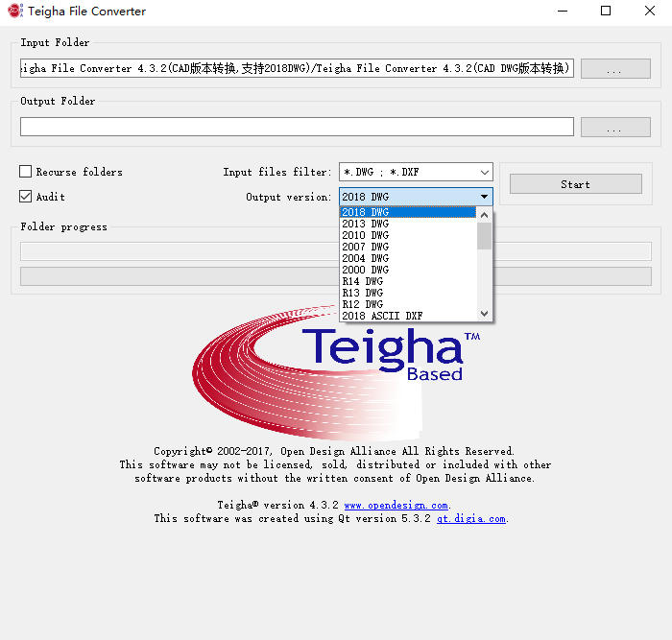The width and height of the screenshot is (672, 640).
Task: Click the version list scroll down arrow
Action: [x=484, y=314]
